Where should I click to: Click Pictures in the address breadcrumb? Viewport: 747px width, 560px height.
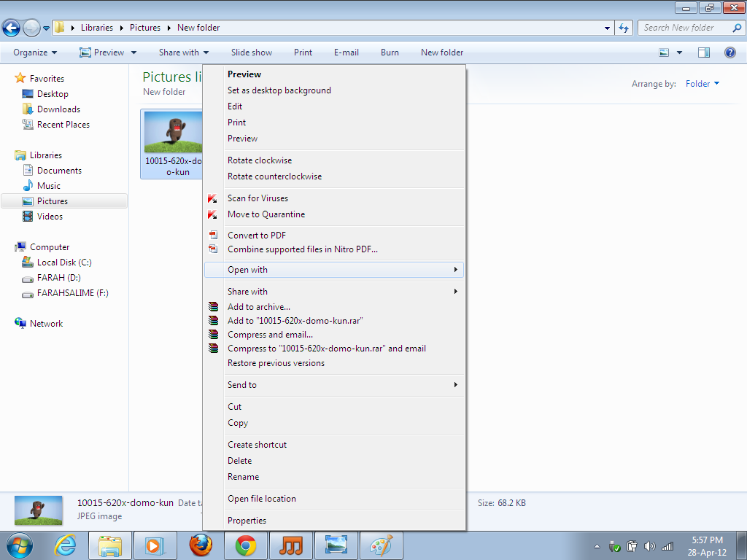pos(145,28)
